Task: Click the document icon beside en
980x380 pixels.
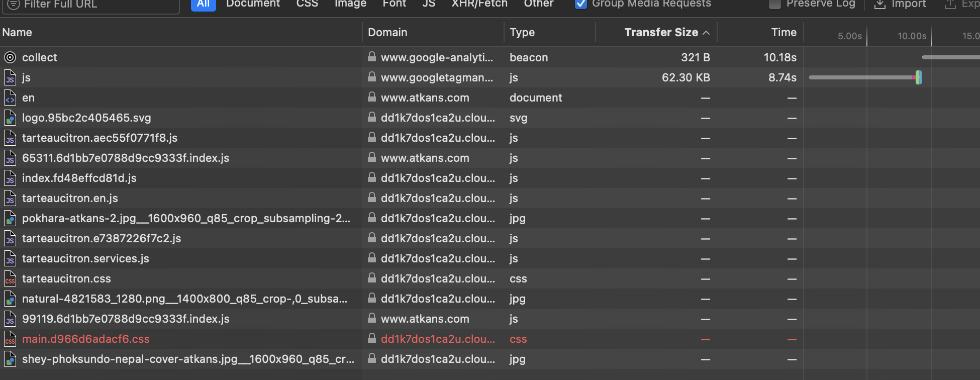Action: point(10,98)
